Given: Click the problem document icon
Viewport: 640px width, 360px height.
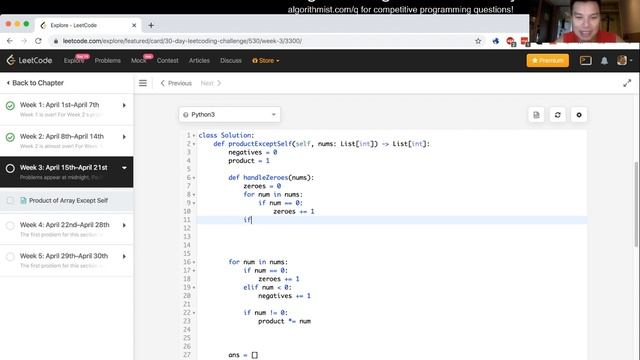Looking at the screenshot, I should click(x=23, y=200).
